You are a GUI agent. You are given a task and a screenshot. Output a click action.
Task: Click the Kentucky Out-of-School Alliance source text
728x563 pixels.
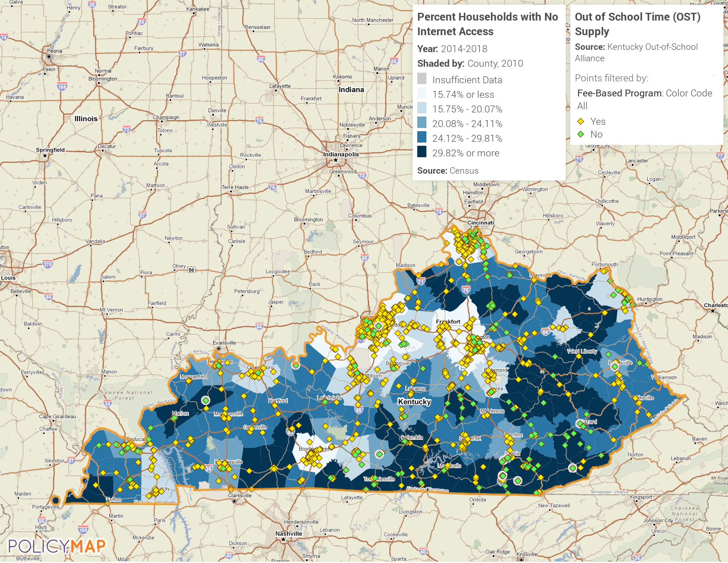pos(636,53)
